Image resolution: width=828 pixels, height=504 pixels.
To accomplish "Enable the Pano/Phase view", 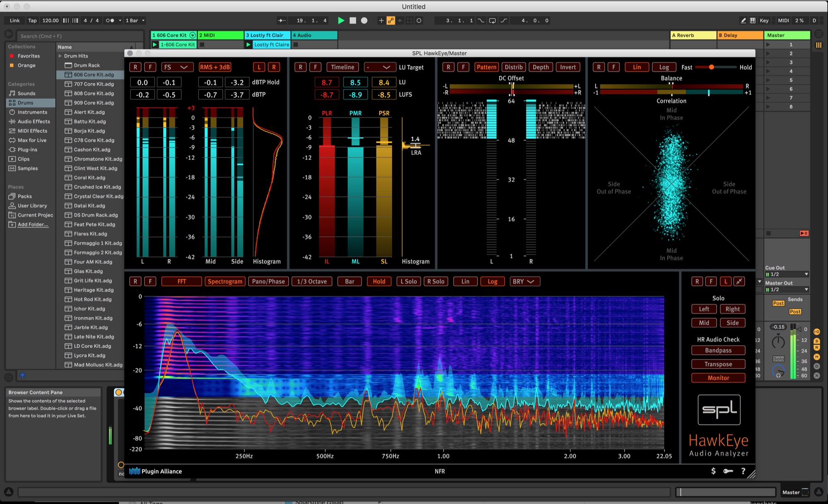I will [268, 281].
